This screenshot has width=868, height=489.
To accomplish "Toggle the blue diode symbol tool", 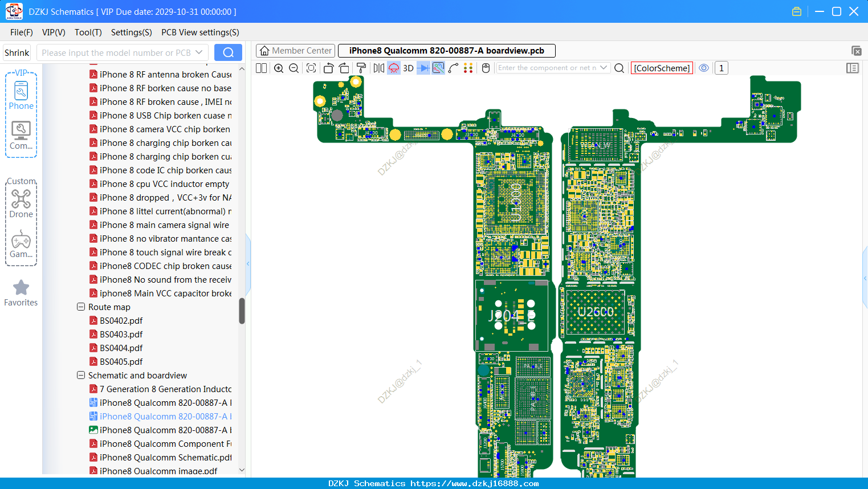I will (423, 68).
